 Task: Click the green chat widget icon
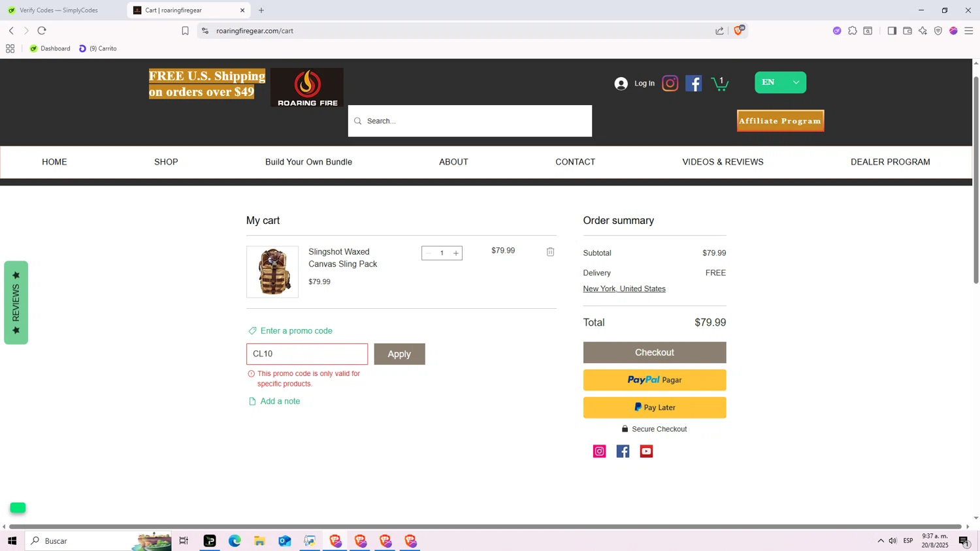coord(18,508)
